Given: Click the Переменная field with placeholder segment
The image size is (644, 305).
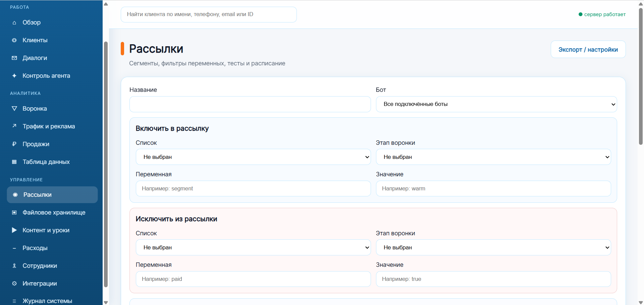Looking at the screenshot, I should (253, 188).
